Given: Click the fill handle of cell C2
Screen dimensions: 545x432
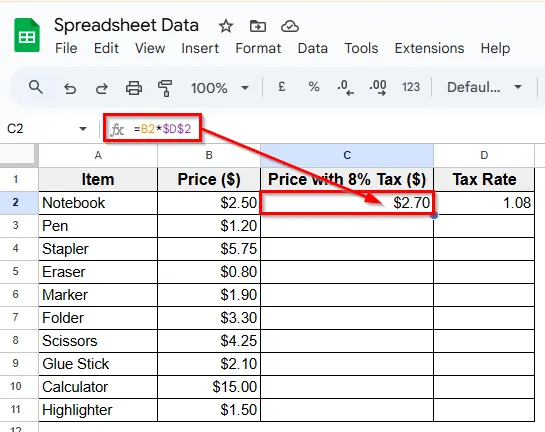Looking at the screenshot, I should click(x=434, y=215).
